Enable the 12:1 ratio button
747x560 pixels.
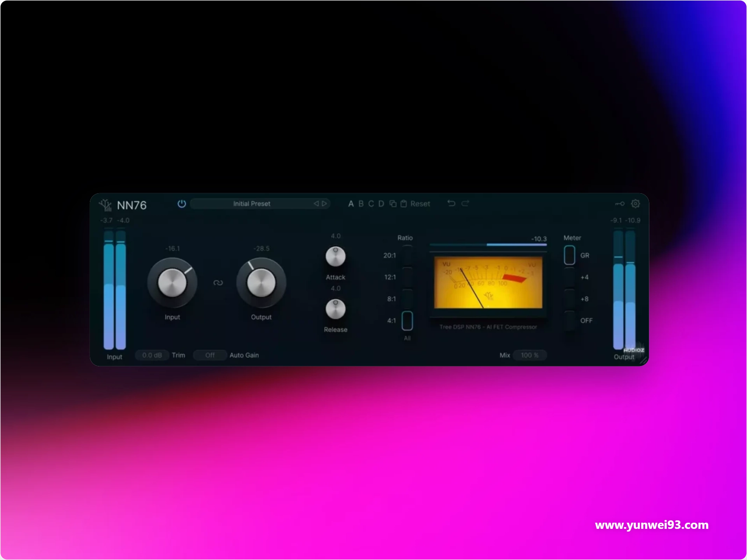click(407, 277)
